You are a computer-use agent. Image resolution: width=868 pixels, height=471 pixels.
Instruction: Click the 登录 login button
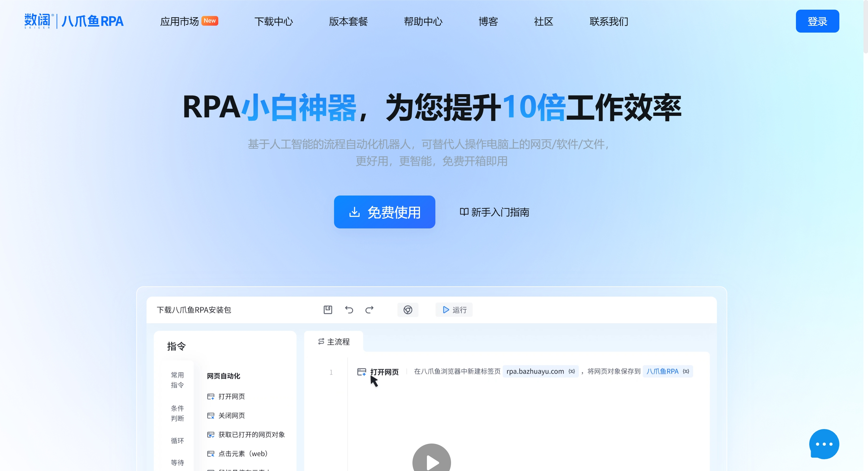click(817, 21)
